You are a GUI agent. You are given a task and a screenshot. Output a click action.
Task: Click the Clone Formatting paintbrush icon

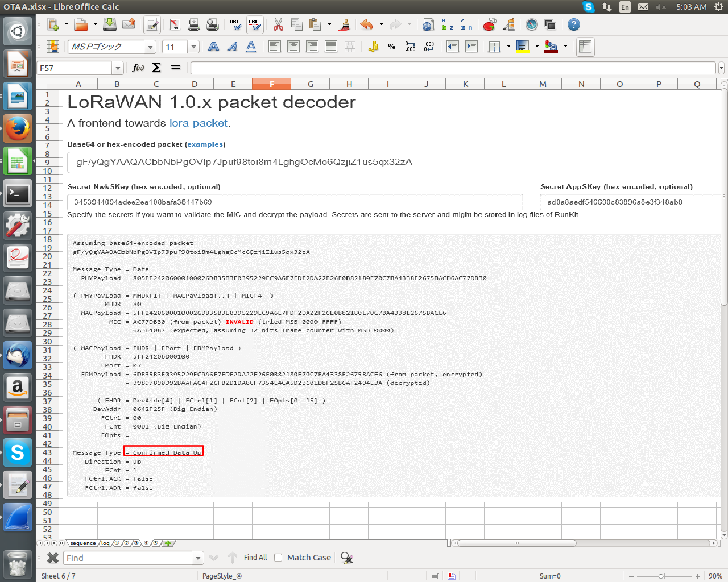[x=344, y=24]
